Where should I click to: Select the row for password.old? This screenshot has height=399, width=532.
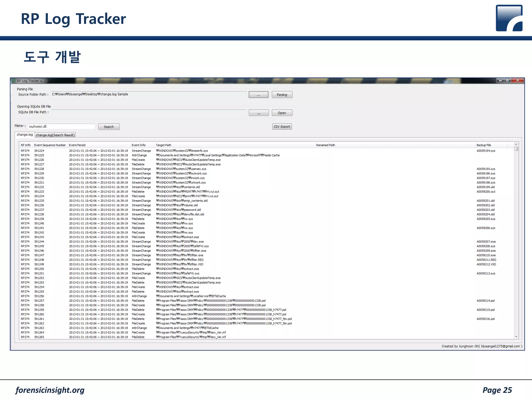click(266, 210)
